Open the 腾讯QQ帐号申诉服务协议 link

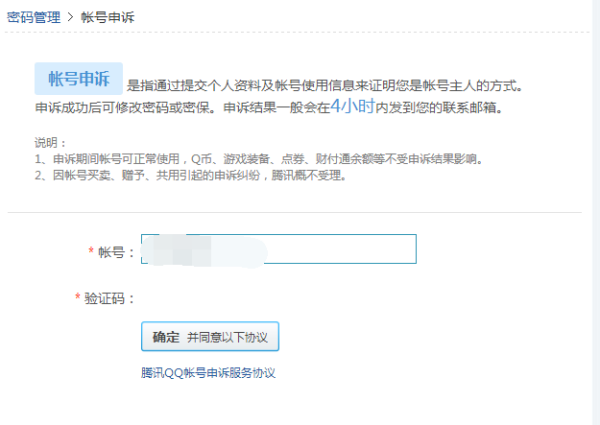[x=208, y=373]
